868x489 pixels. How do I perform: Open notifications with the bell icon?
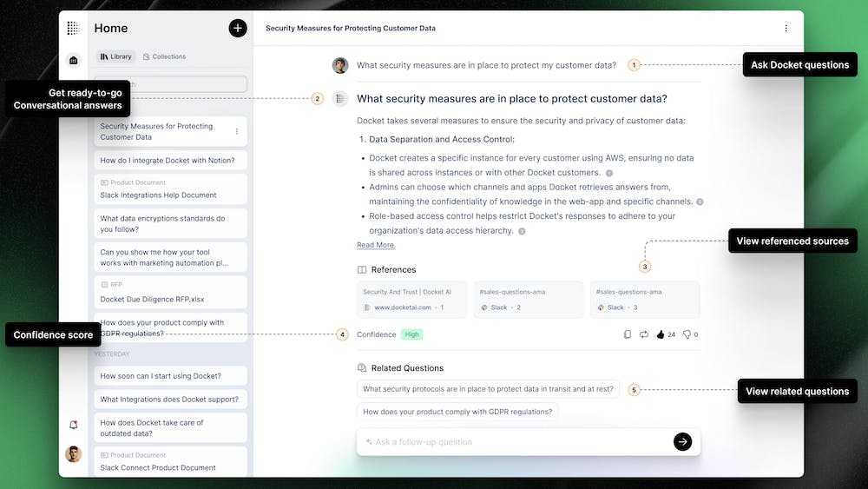coord(73,425)
